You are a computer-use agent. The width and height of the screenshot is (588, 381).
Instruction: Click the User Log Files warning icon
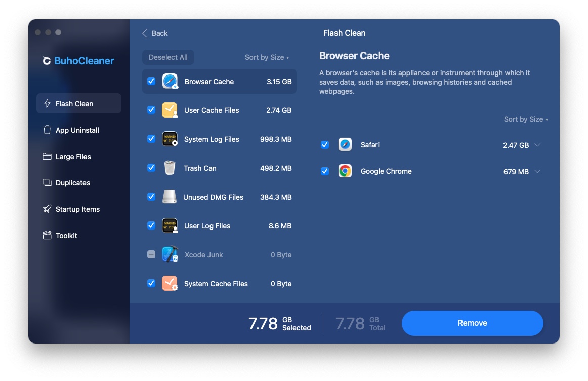pyautogui.click(x=170, y=225)
